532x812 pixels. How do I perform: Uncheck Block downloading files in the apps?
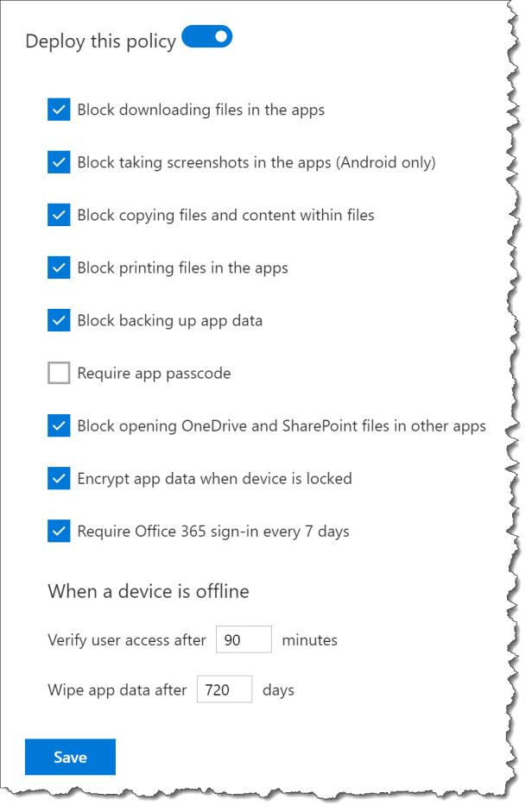coord(58,110)
